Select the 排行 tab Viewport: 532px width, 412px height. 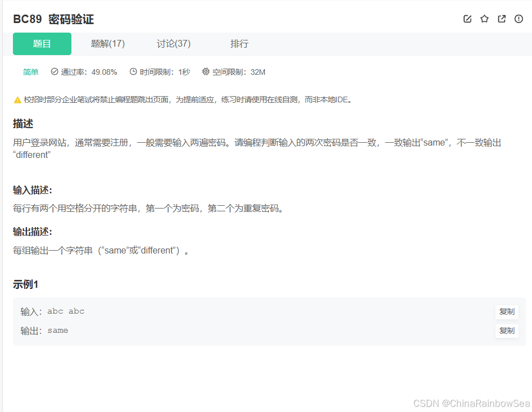(240, 43)
